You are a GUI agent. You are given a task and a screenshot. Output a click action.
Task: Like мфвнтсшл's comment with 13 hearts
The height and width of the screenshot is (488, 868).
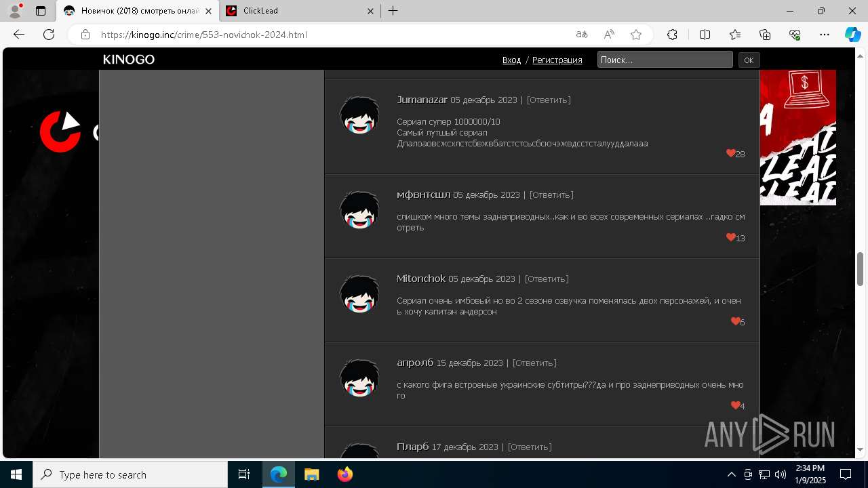coord(731,237)
